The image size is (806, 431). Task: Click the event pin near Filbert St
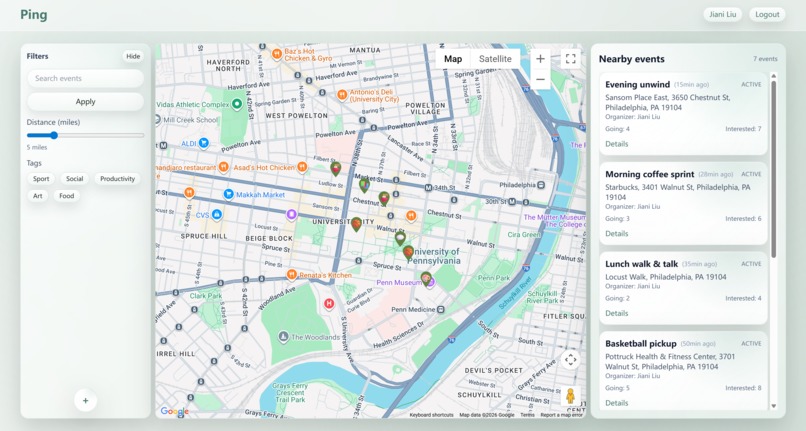(335, 168)
